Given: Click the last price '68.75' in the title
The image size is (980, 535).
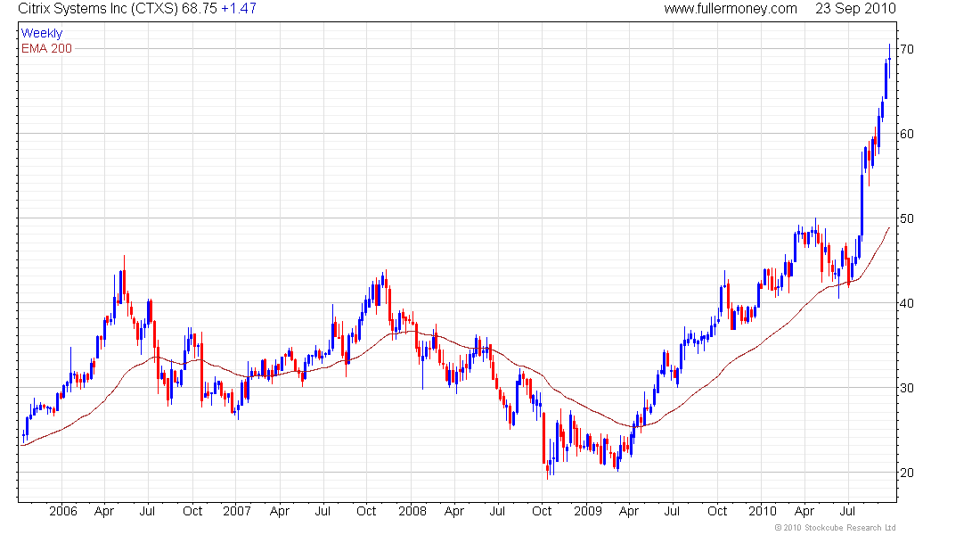Looking at the screenshot, I should 200,9.
